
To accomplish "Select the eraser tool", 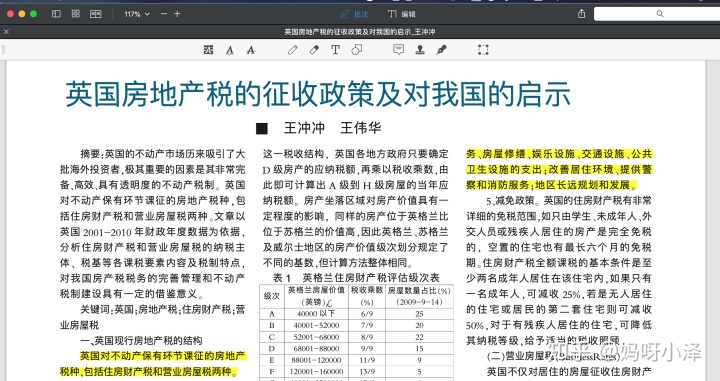I will (x=314, y=50).
